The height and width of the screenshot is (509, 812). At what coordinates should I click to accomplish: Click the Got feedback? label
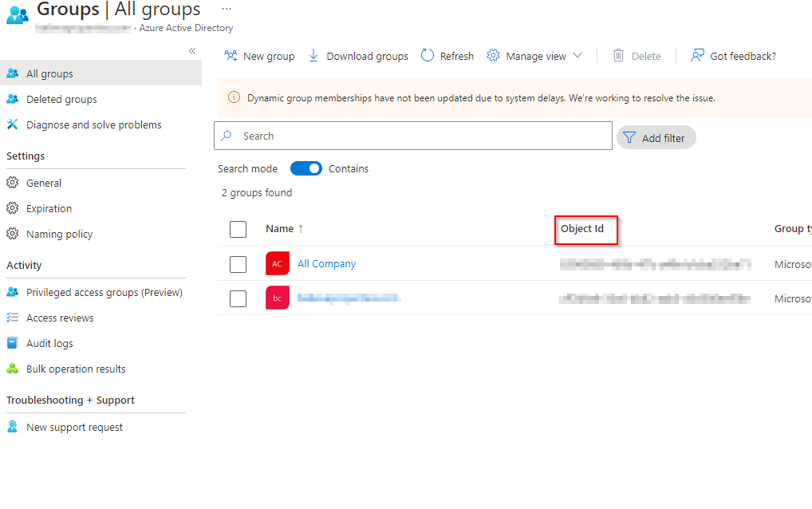point(743,56)
